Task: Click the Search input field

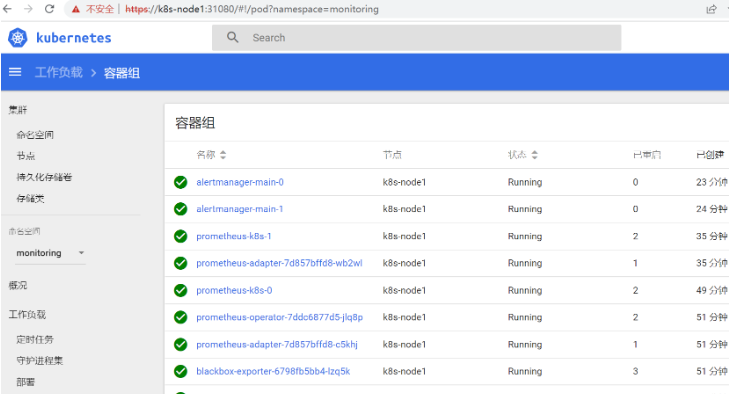Action: point(417,38)
